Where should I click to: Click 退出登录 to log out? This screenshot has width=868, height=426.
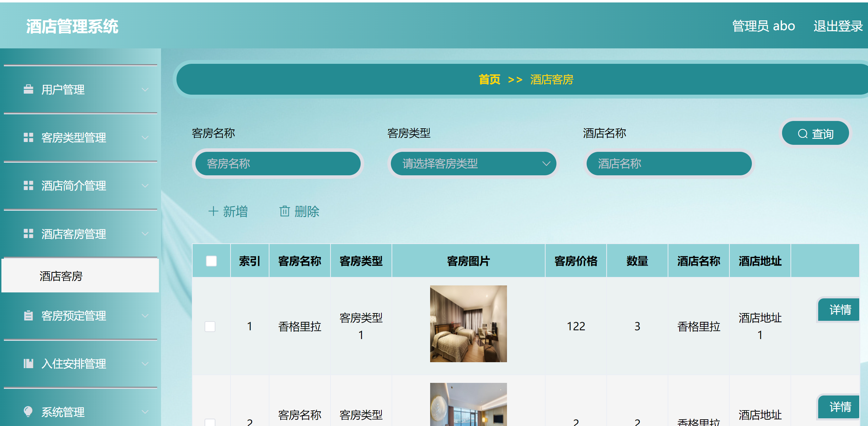click(838, 26)
